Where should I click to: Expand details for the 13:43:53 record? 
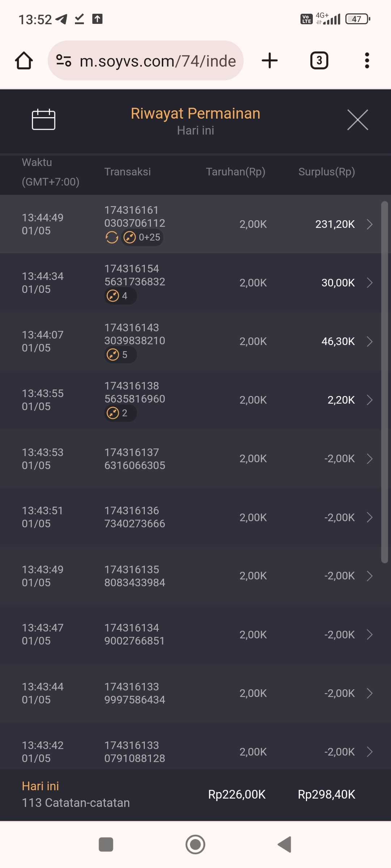[370, 459]
